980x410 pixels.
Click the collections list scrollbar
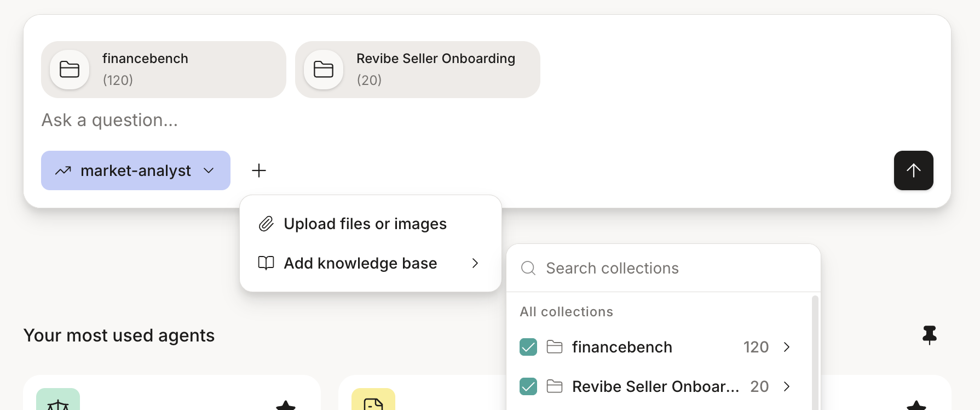(x=815, y=352)
